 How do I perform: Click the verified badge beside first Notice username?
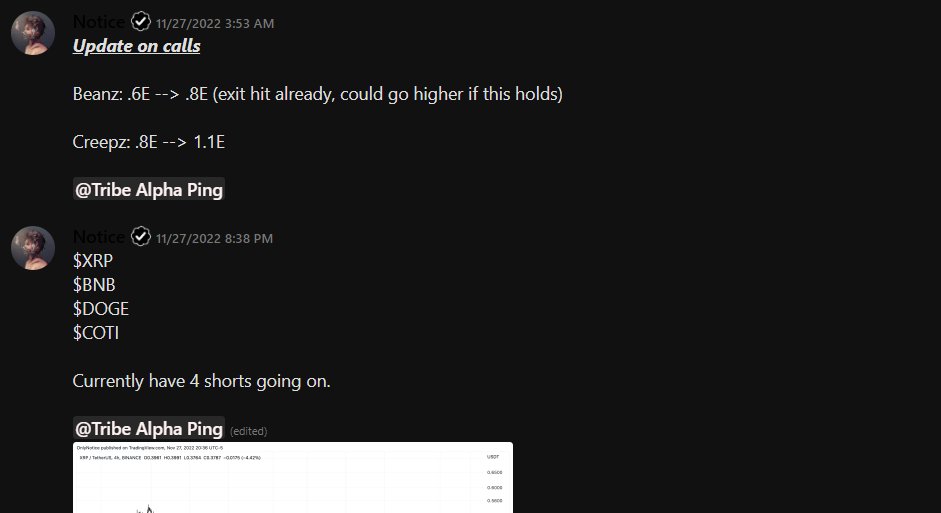click(141, 22)
